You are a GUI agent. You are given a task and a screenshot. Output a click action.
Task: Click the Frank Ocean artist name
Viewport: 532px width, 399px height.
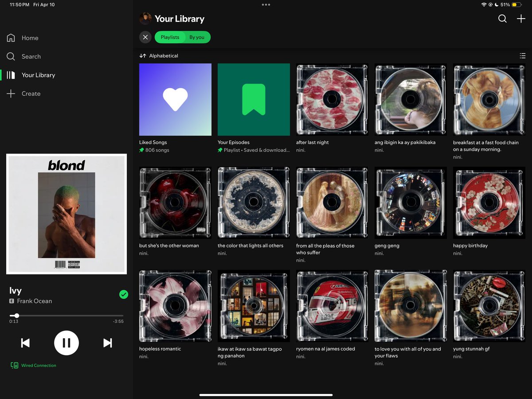35,301
